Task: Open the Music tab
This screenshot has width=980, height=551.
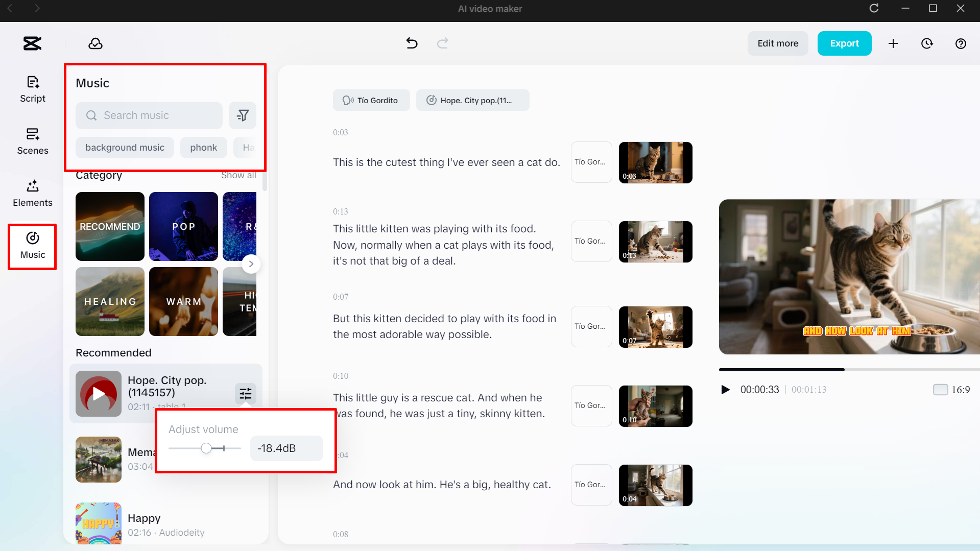Action: pyautogui.click(x=33, y=246)
